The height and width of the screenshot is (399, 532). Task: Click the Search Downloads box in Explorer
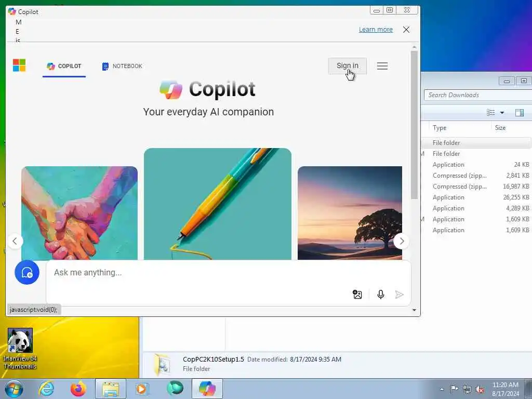[x=478, y=95]
